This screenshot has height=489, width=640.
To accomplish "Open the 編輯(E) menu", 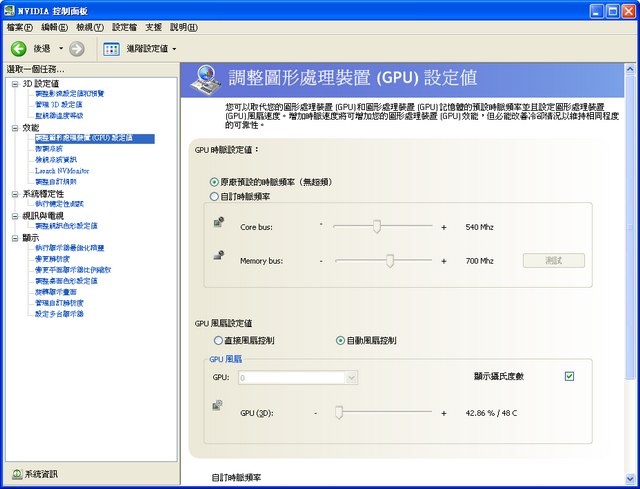I will pyautogui.click(x=54, y=27).
